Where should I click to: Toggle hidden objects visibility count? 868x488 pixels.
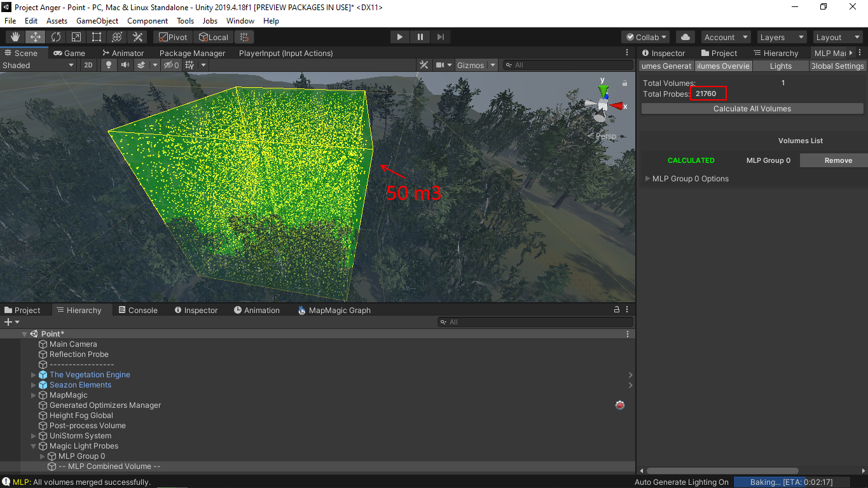[x=171, y=65]
